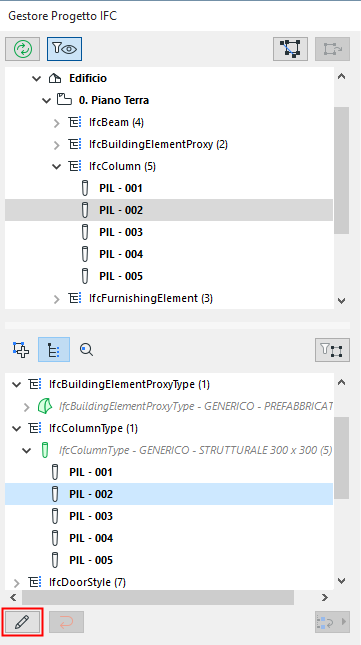Click horizontal scrollbar right arrow

325,597
